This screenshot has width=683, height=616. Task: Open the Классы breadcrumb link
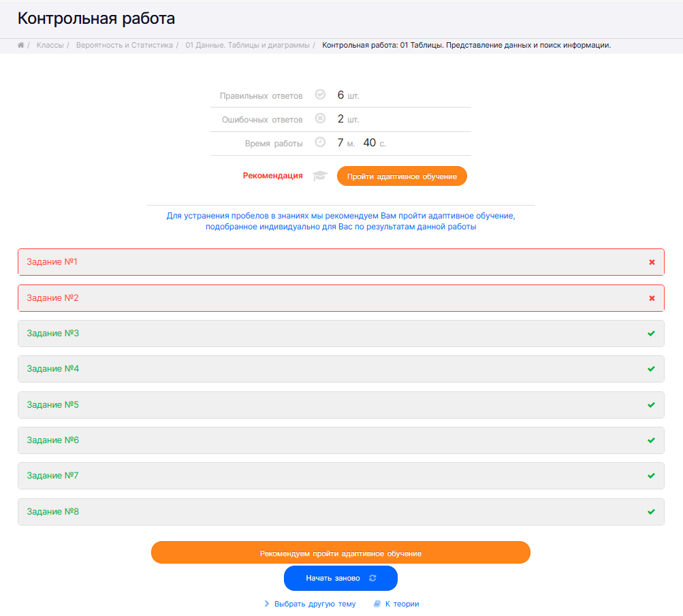point(50,46)
